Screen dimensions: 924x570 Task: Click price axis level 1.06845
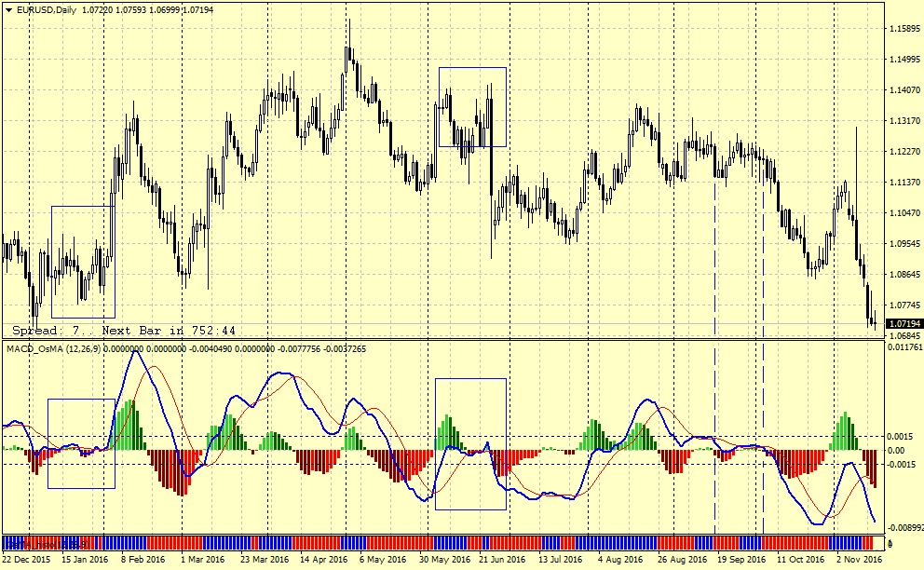point(904,335)
